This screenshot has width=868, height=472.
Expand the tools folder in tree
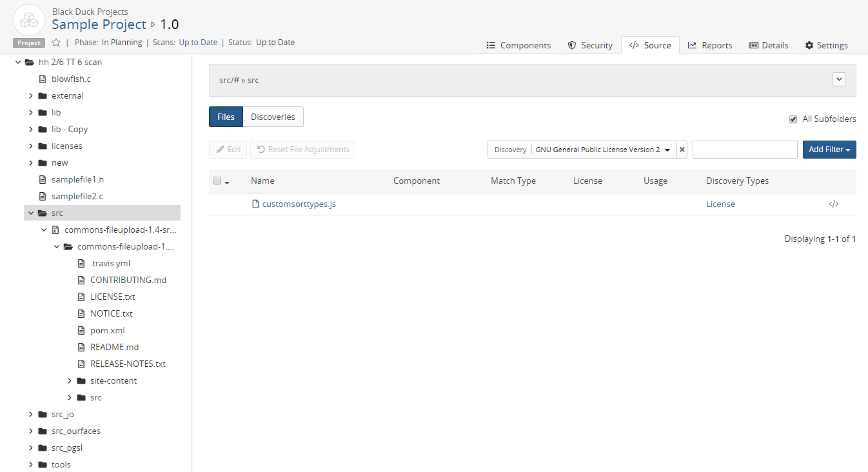click(x=30, y=465)
